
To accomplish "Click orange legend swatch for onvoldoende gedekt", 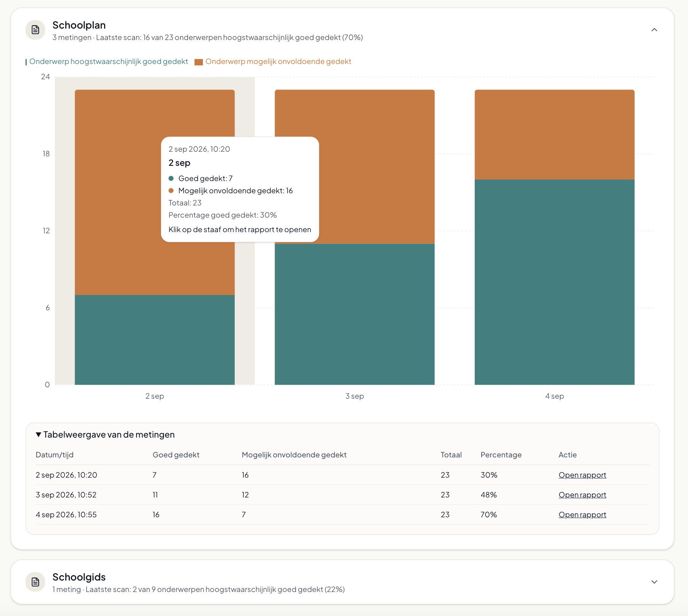I will [x=198, y=62].
